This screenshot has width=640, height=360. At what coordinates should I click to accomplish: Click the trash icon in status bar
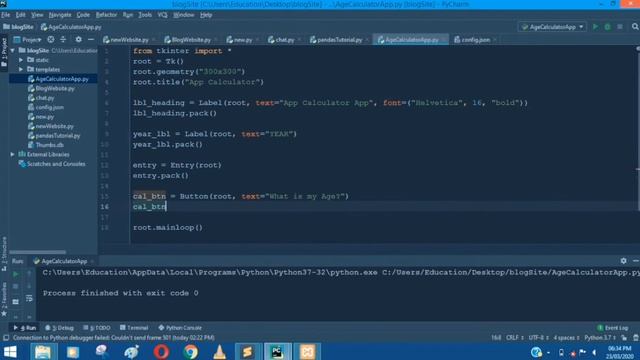coord(636,338)
